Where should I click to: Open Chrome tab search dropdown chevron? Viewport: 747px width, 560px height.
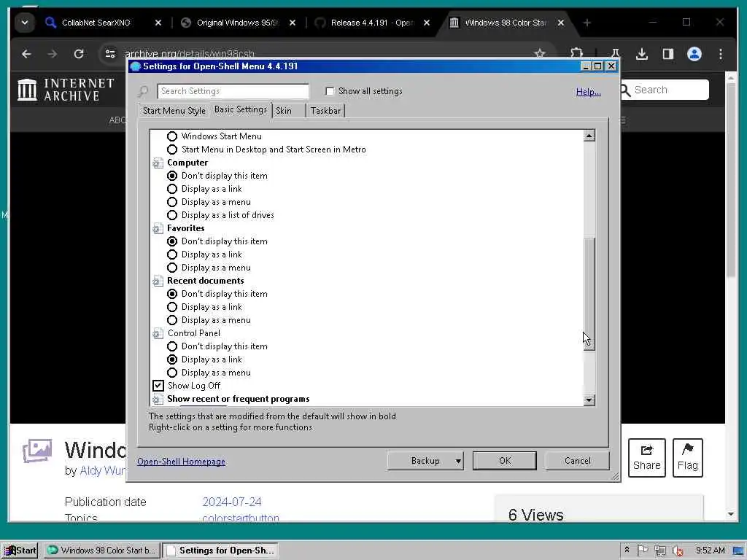tap(25, 23)
